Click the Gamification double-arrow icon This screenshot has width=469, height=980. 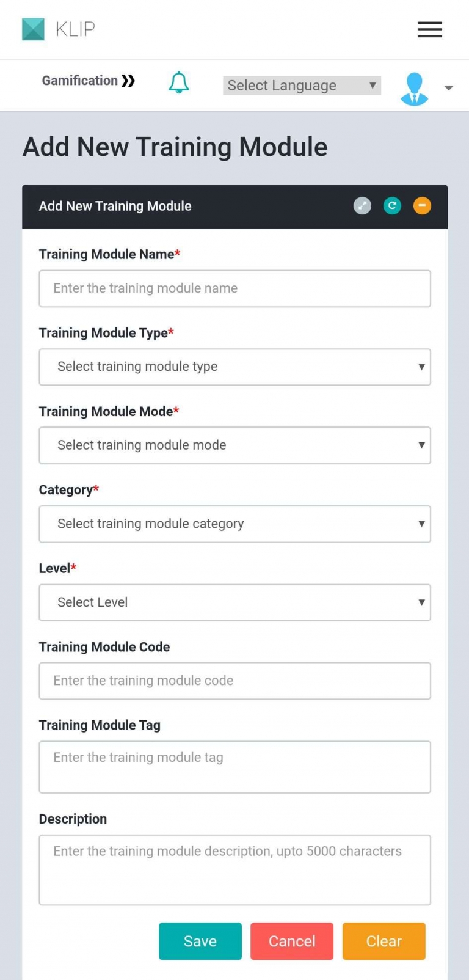[x=128, y=81]
